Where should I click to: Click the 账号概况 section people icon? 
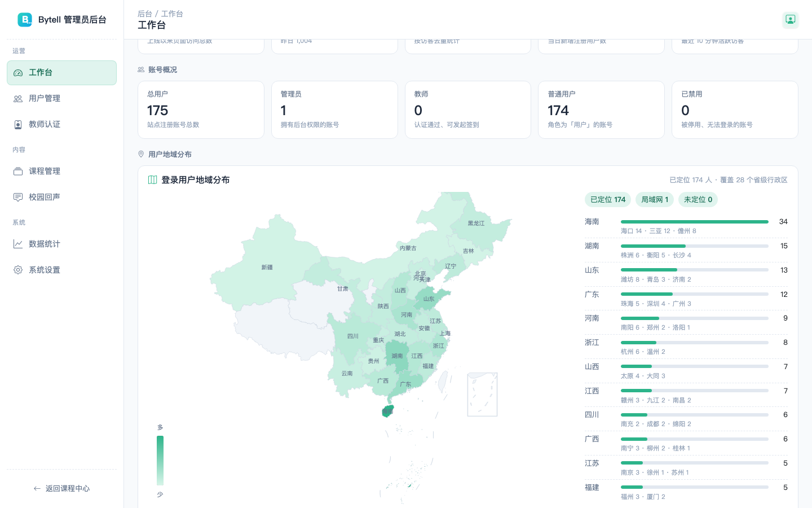[141, 70]
